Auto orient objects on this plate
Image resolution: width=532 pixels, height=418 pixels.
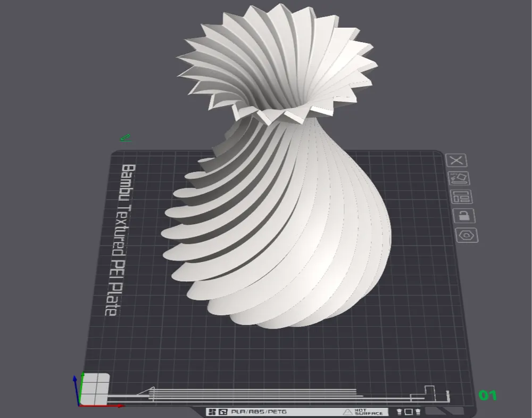point(459,178)
